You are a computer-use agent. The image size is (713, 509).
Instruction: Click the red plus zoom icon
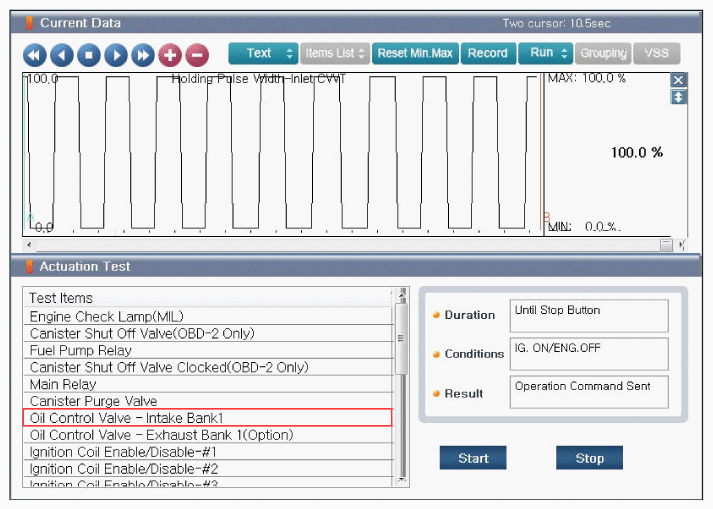(x=170, y=54)
